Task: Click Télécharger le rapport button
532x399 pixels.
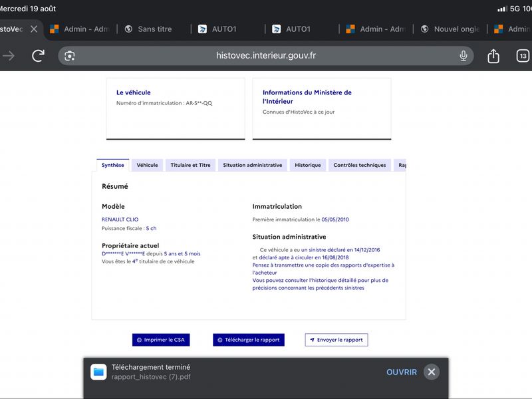Action: [249, 340]
